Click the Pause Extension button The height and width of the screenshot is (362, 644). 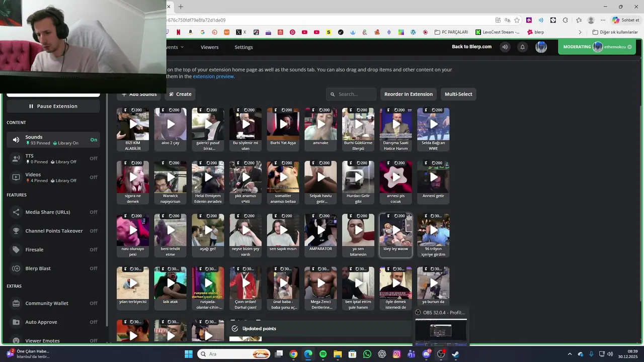click(x=53, y=106)
